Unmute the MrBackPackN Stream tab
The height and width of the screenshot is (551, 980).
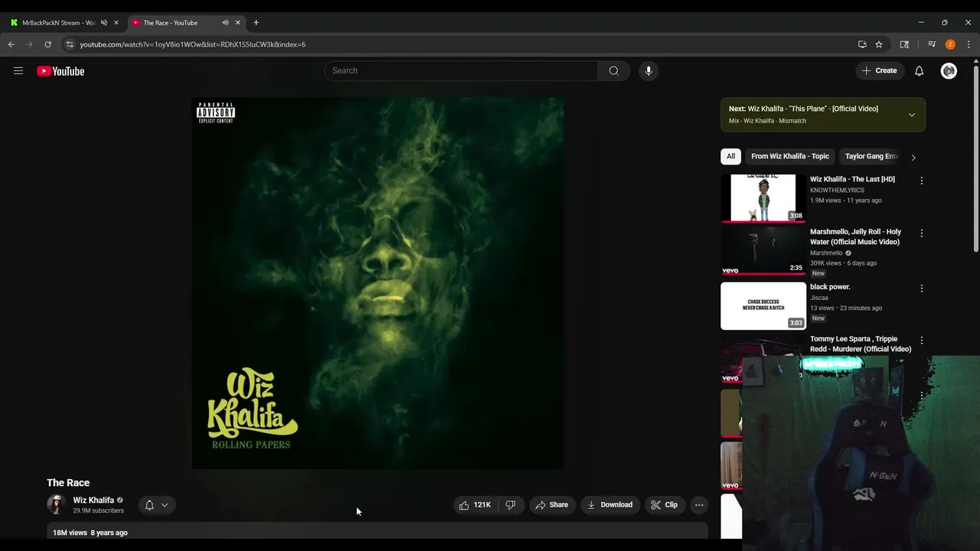click(x=104, y=22)
